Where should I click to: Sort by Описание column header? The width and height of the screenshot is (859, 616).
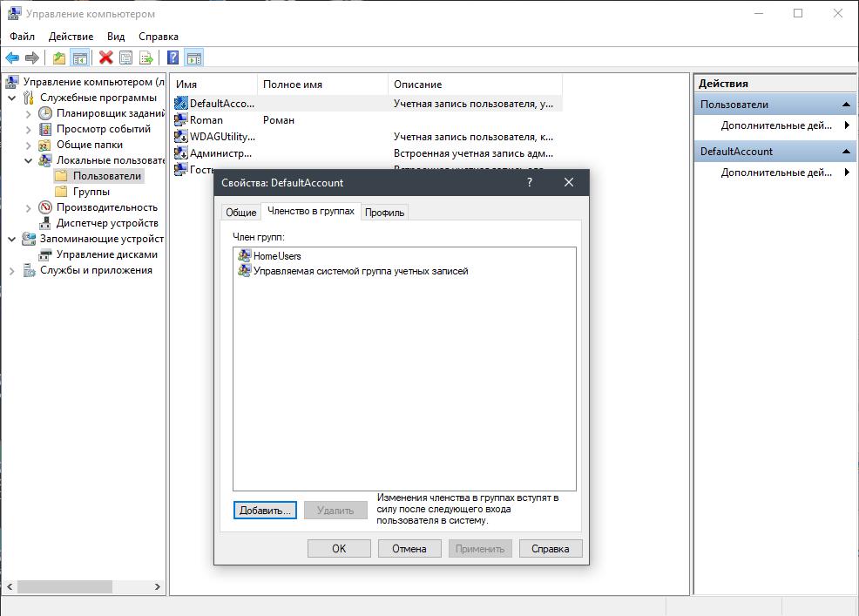tap(475, 85)
